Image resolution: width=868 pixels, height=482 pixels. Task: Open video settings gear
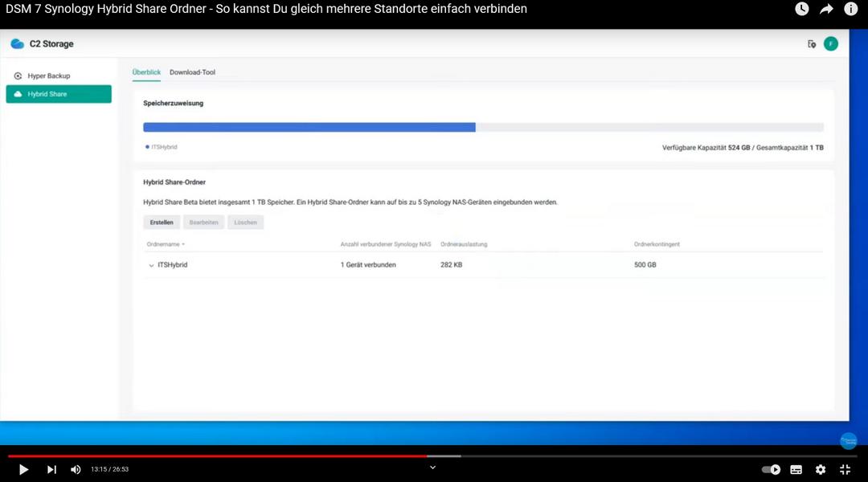point(821,469)
